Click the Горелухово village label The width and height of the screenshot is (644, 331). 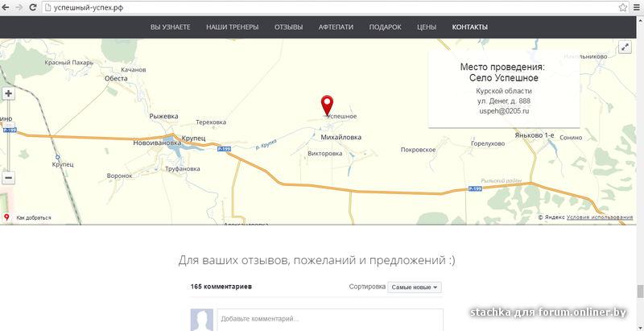tap(488, 143)
